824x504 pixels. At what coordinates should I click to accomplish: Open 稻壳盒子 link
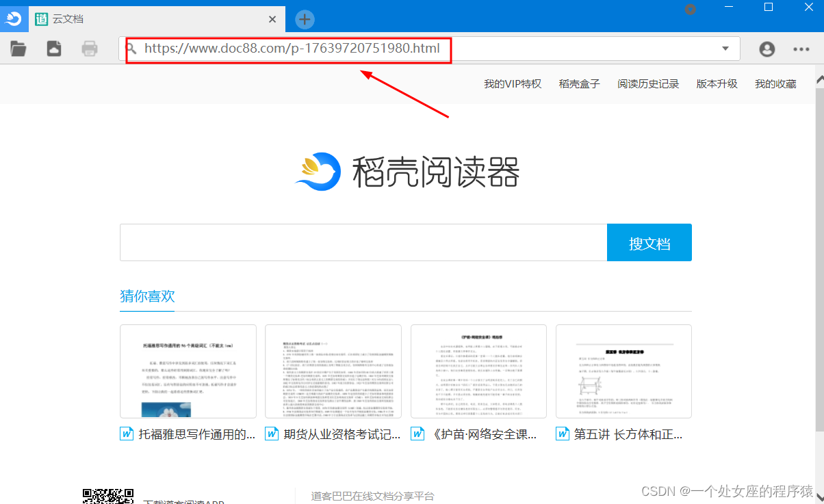coord(579,84)
